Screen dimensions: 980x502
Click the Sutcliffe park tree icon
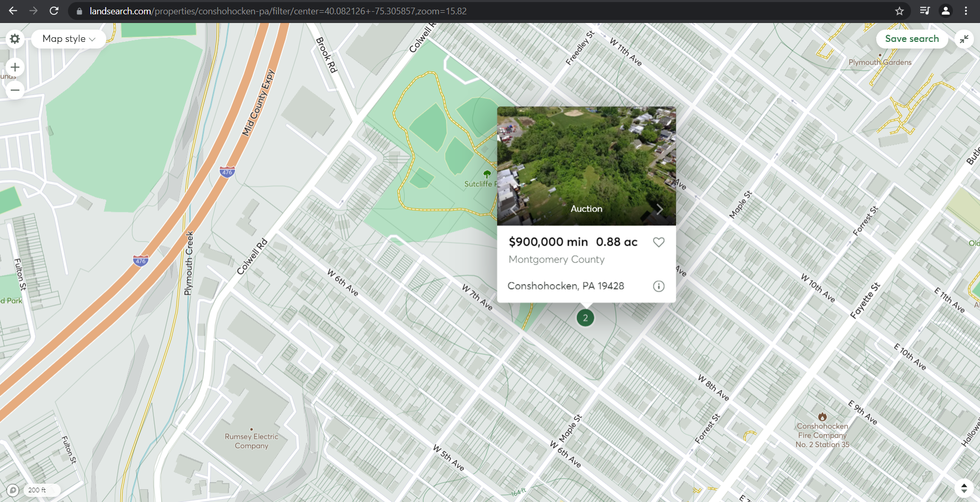coord(487,174)
